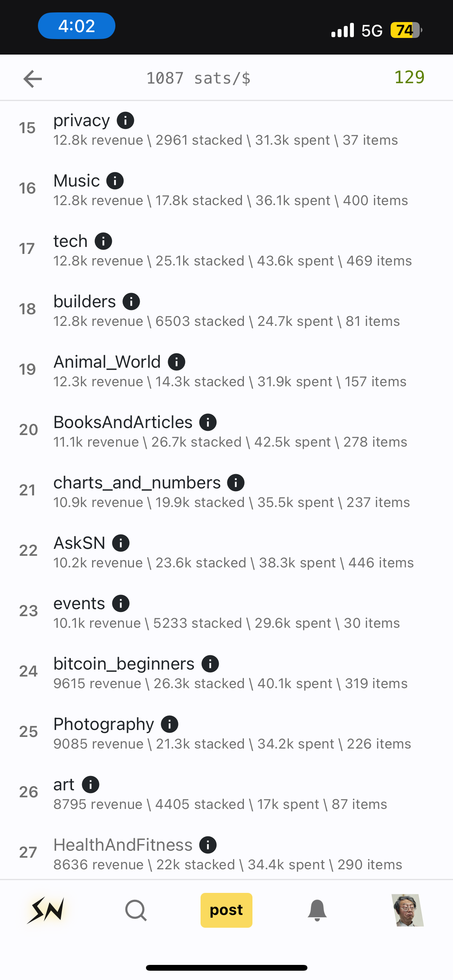Tap the search magnifier icon

(136, 910)
